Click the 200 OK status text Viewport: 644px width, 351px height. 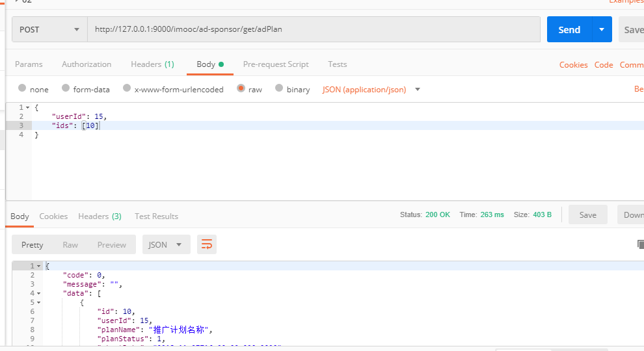437,214
